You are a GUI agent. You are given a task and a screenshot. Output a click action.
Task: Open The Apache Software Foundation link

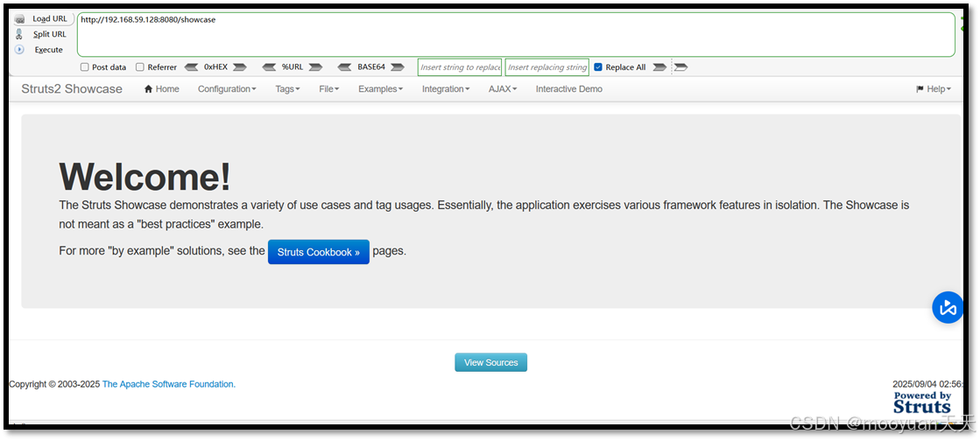169,384
